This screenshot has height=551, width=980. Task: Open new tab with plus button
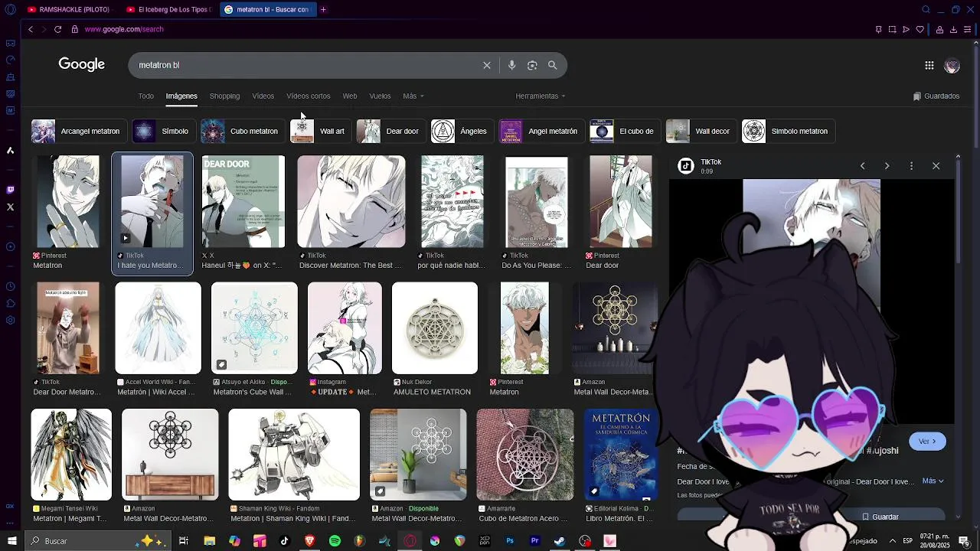pyautogui.click(x=323, y=9)
